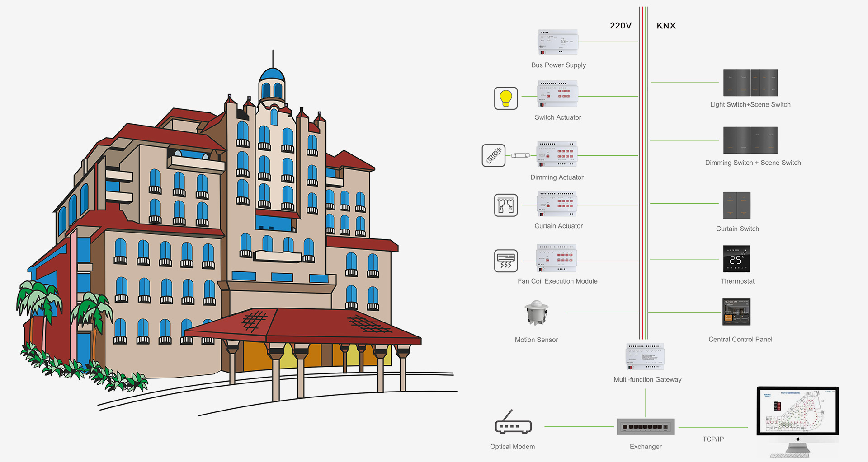Screen dimensions: 868x462
Task: Click the Switch Actuator module image
Action: point(558,94)
